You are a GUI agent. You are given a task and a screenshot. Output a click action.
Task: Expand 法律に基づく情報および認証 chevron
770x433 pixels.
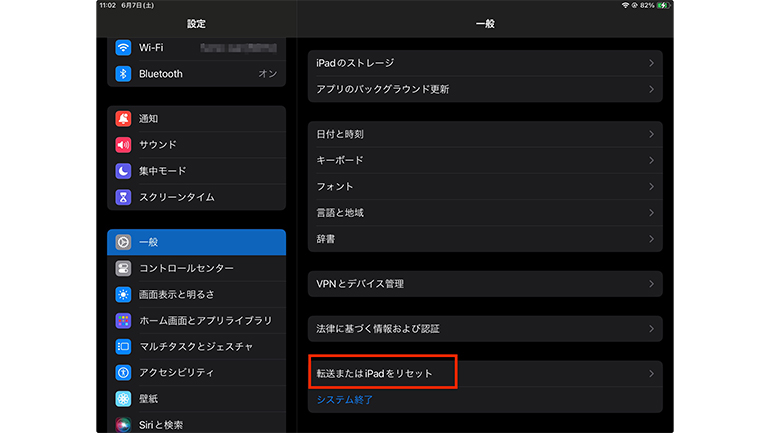(651, 329)
